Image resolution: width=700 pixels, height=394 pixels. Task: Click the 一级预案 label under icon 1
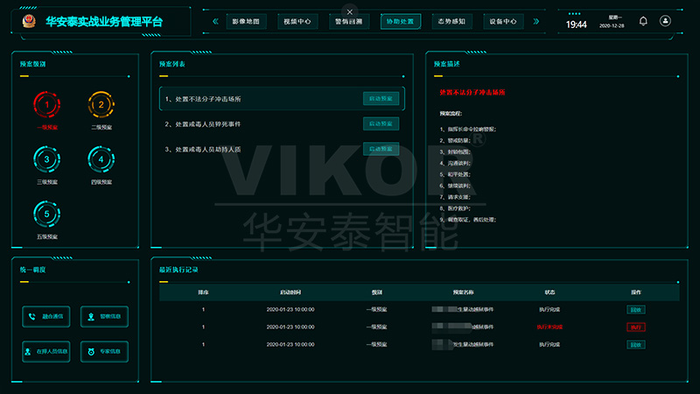coord(47,128)
